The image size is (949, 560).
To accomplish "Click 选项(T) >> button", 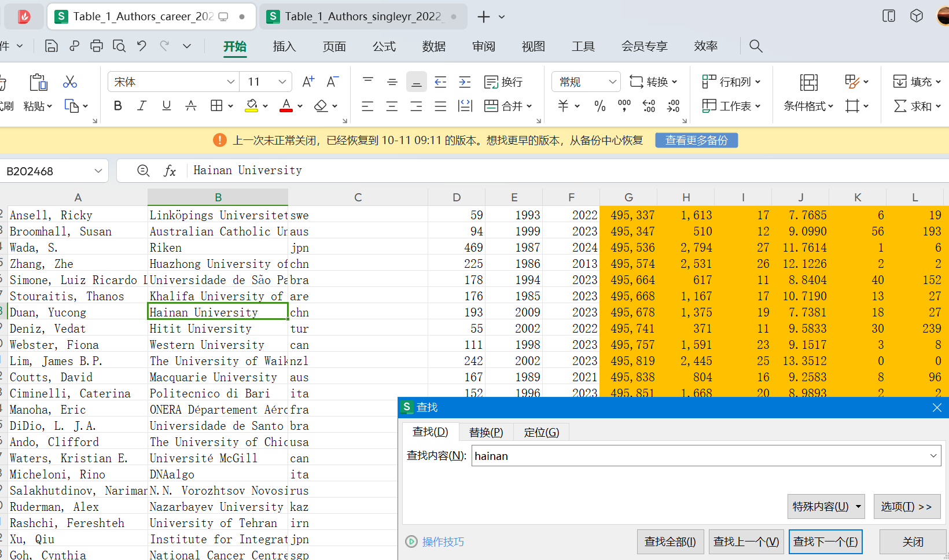I will tap(907, 507).
